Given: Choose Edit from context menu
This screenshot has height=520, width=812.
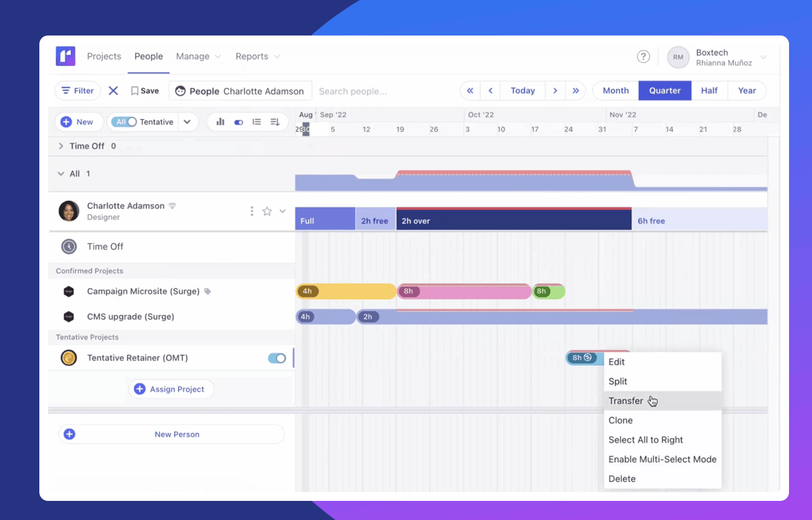Looking at the screenshot, I should coord(663,362).
